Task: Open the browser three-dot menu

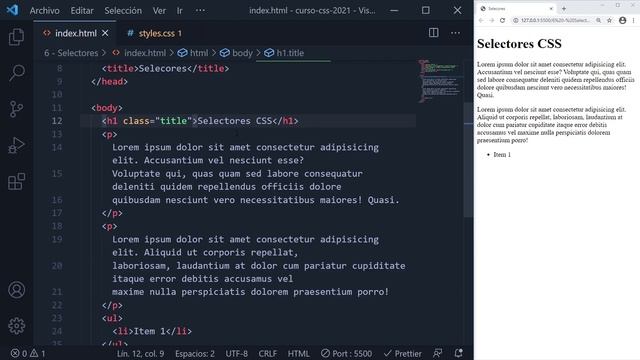Action: (x=633, y=20)
